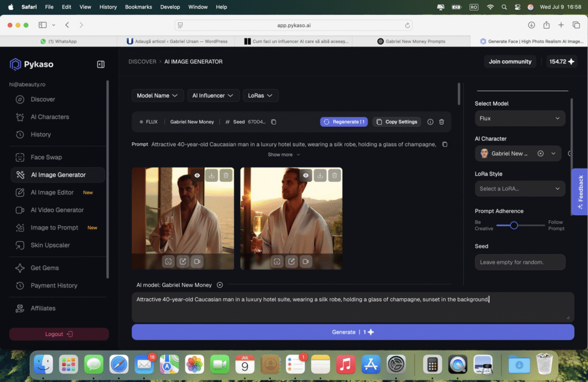Open second image in editor
This screenshot has width=588, height=382.
click(x=291, y=262)
